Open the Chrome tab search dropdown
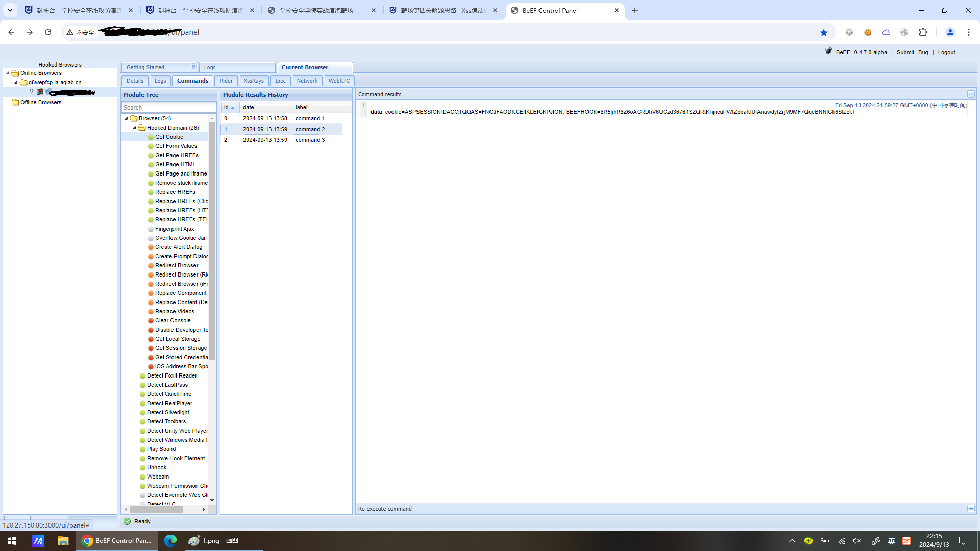The height and width of the screenshot is (551, 980). tap(10, 10)
